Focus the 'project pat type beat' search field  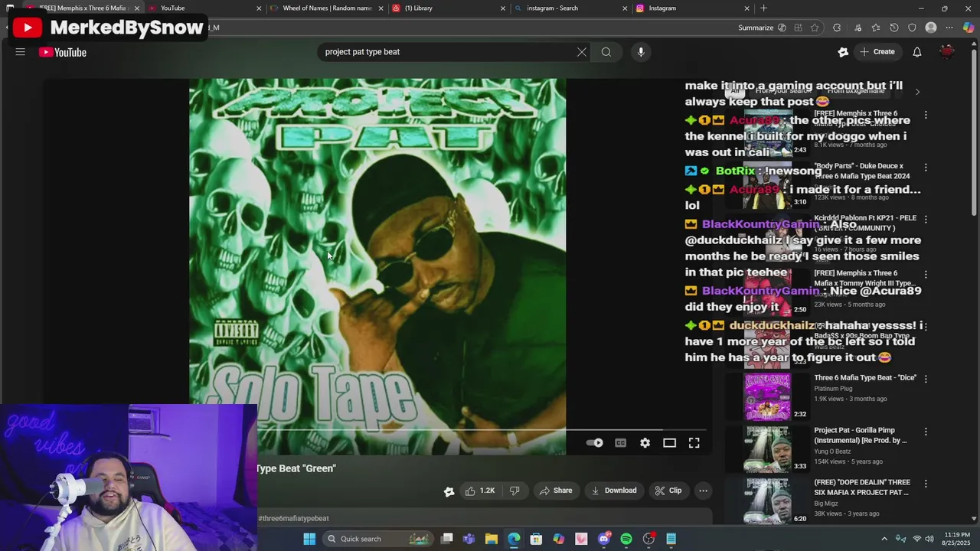446,52
